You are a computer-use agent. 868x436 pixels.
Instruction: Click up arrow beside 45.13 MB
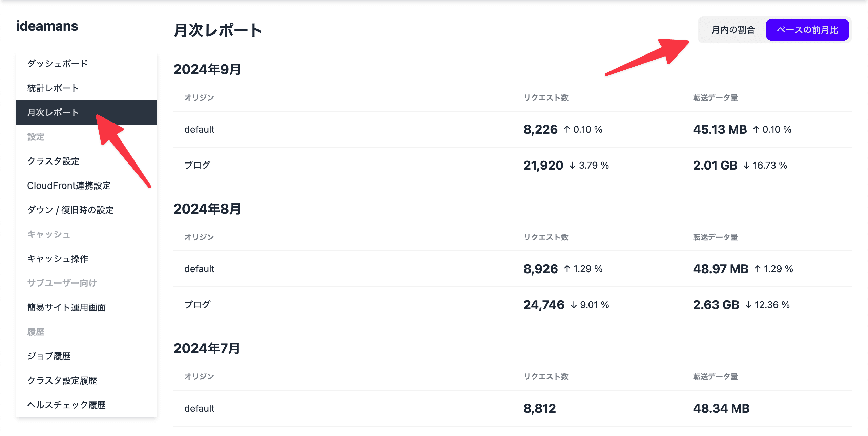[756, 129]
